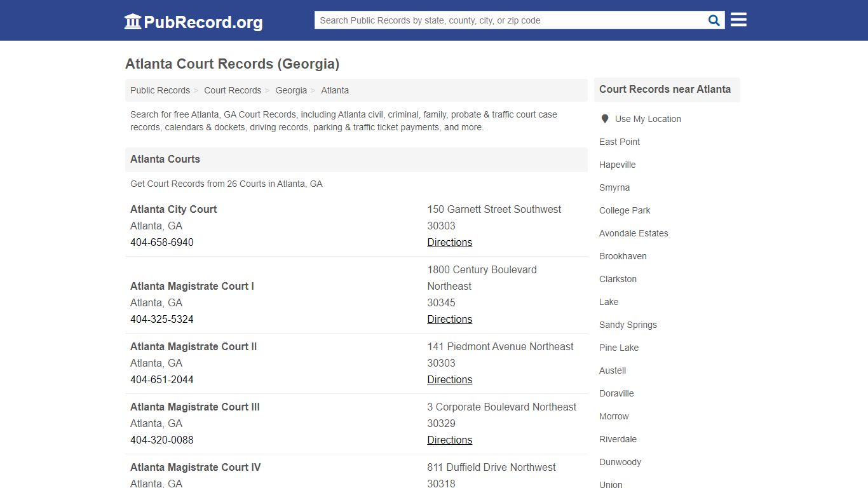Open College Park court records

coord(625,210)
